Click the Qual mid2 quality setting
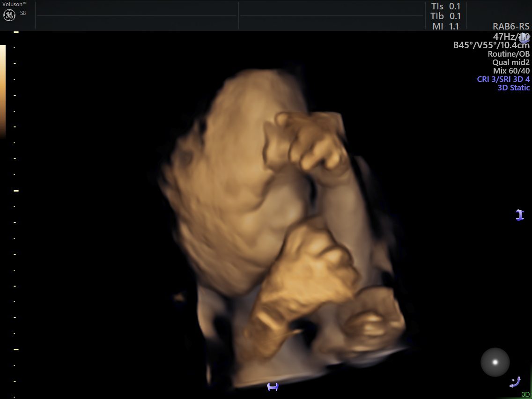This screenshot has height=399, width=532. coord(511,62)
